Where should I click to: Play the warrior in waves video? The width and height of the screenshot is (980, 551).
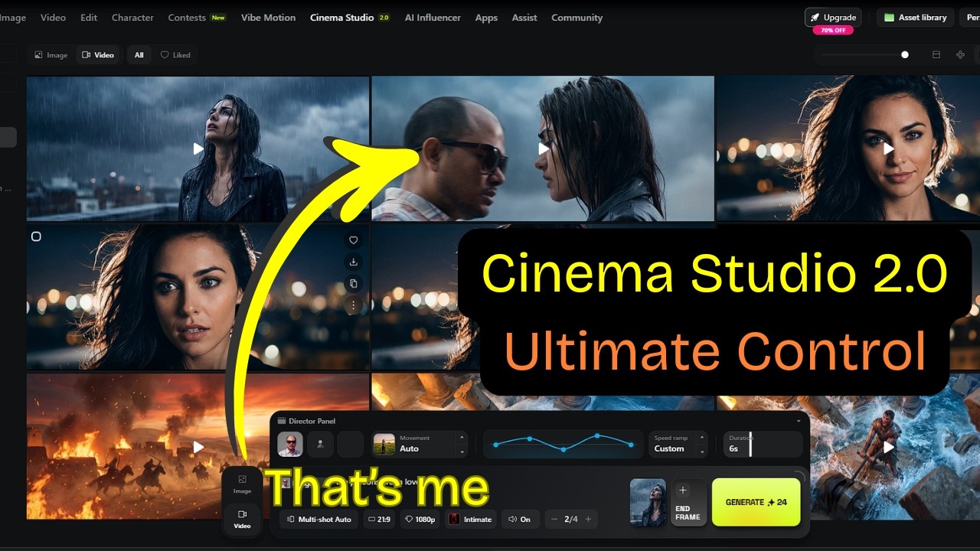[x=889, y=446]
